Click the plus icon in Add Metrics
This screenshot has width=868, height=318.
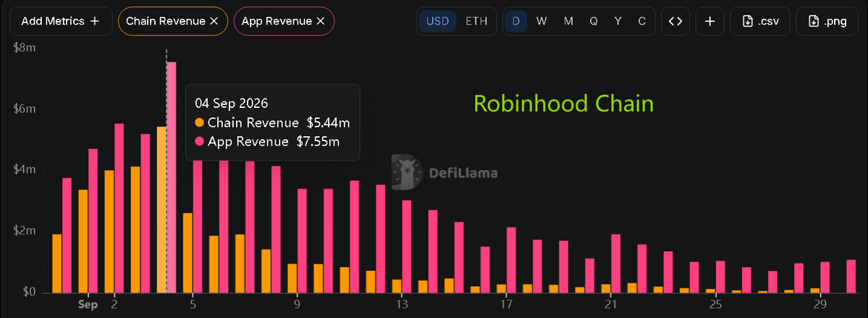[95, 21]
